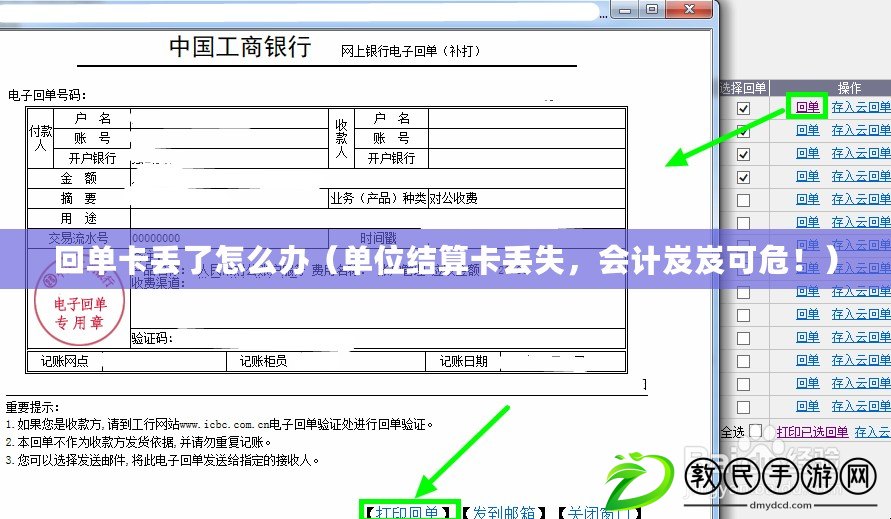The image size is (891, 519).
Task: Click the 业务（产品）种类 label cell
Action: coord(378,198)
